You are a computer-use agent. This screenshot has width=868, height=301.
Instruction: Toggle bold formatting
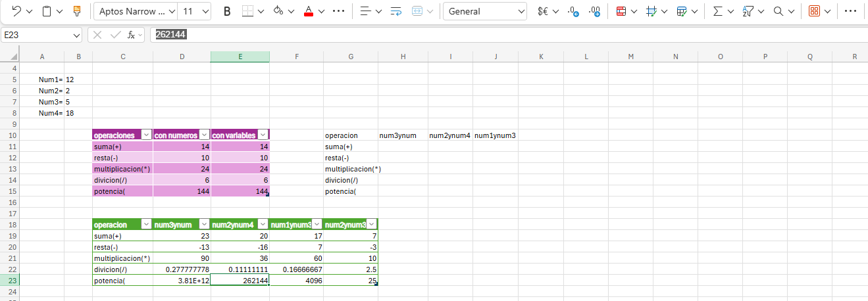click(227, 11)
